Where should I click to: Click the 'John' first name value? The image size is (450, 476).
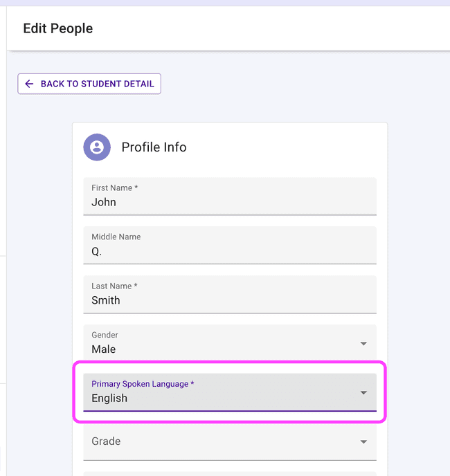click(x=104, y=203)
